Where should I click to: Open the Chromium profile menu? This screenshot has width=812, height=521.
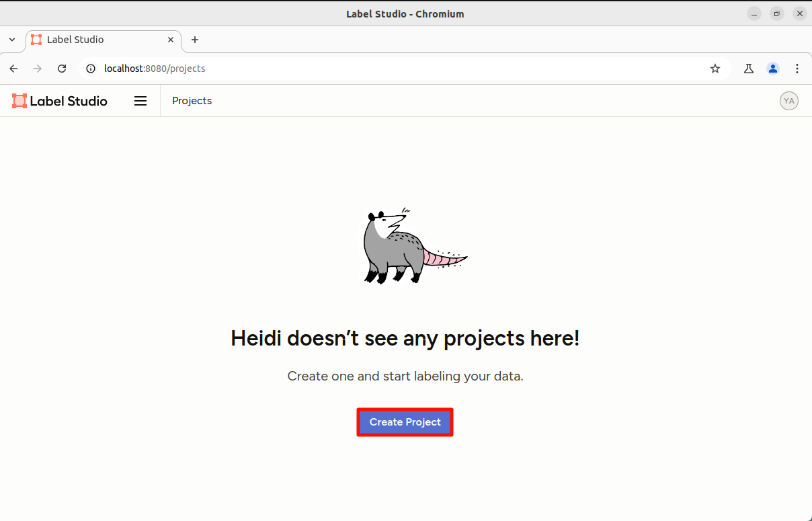pyautogui.click(x=773, y=69)
